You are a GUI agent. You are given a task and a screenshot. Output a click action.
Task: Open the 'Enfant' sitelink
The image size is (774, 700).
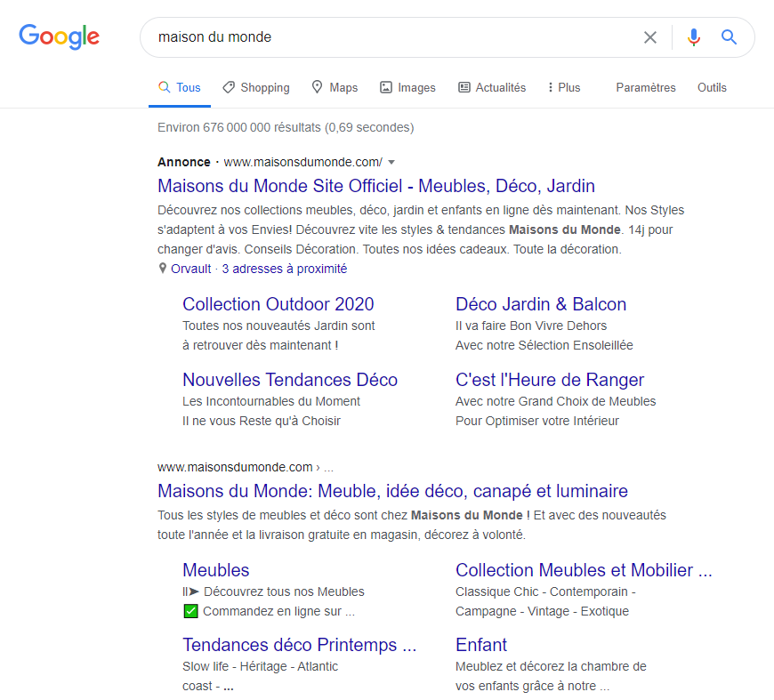[481, 645]
